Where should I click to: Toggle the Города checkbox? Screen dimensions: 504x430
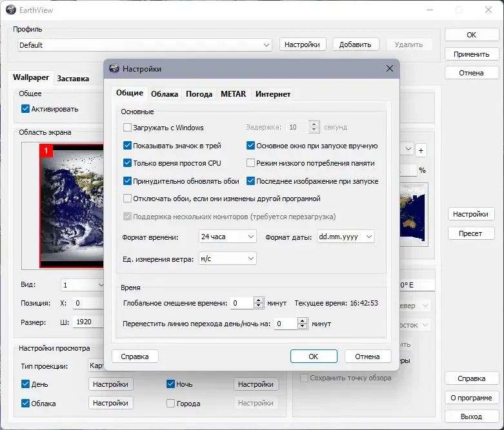[x=170, y=403]
